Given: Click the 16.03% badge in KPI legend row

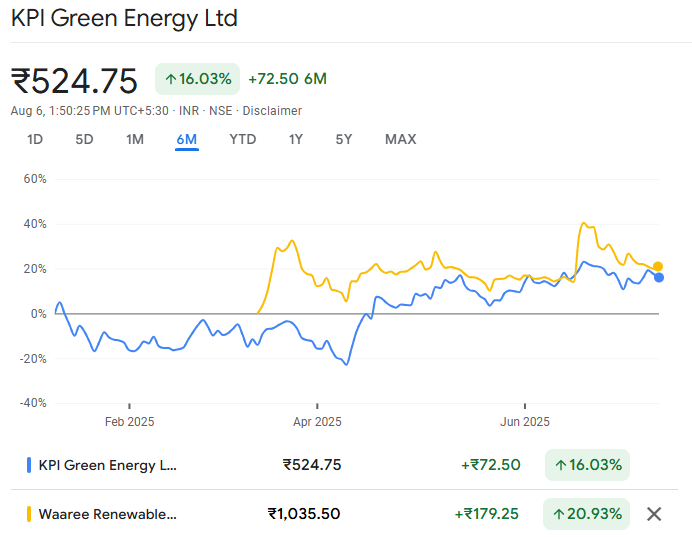Looking at the screenshot, I should (587, 465).
